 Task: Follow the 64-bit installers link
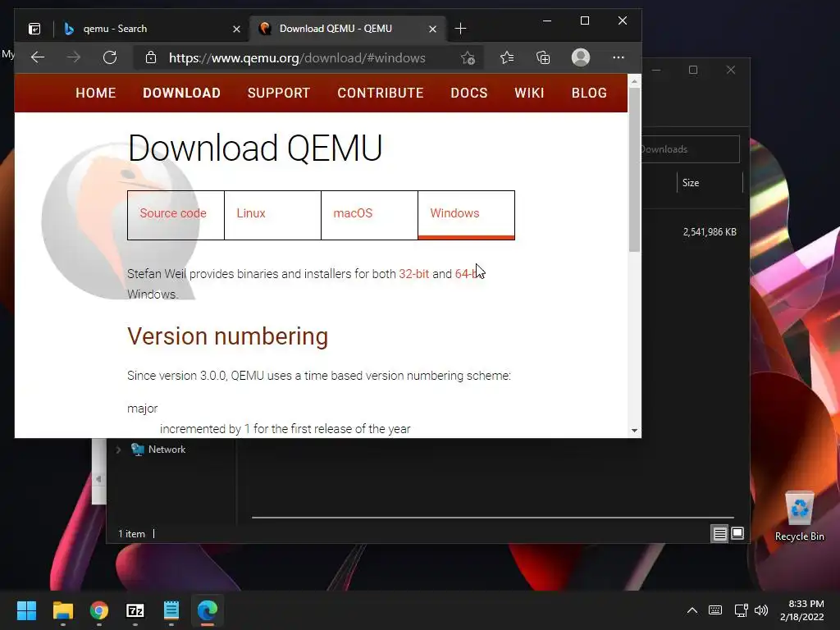[x=468, y=274]
